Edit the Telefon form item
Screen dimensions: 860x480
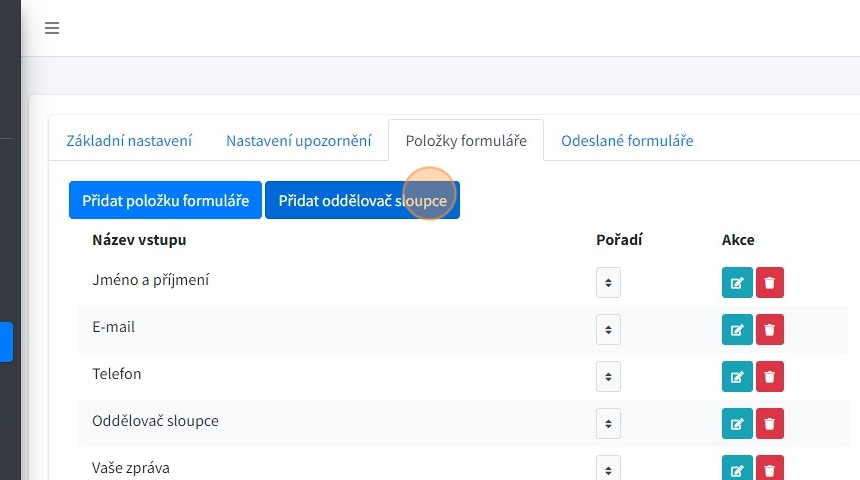pos(737,376)
